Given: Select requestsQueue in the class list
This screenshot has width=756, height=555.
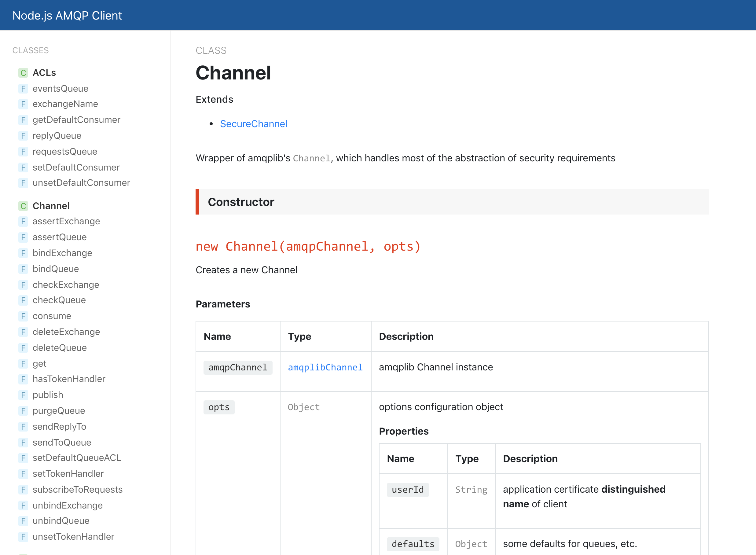Looking at the screenshot, I should coord(65,152).
